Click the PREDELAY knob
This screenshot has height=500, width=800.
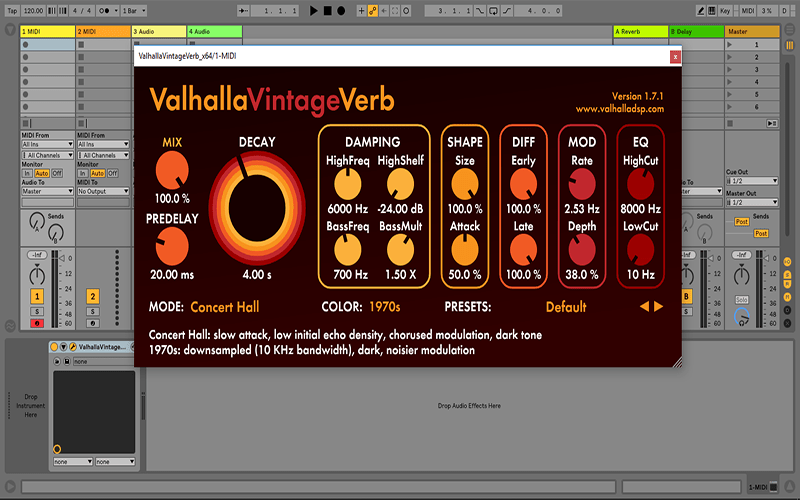(172, 246)
